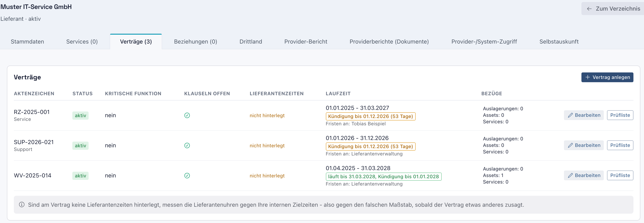Click the Kündigung badge of RZ-2025-001

point(371,116)
